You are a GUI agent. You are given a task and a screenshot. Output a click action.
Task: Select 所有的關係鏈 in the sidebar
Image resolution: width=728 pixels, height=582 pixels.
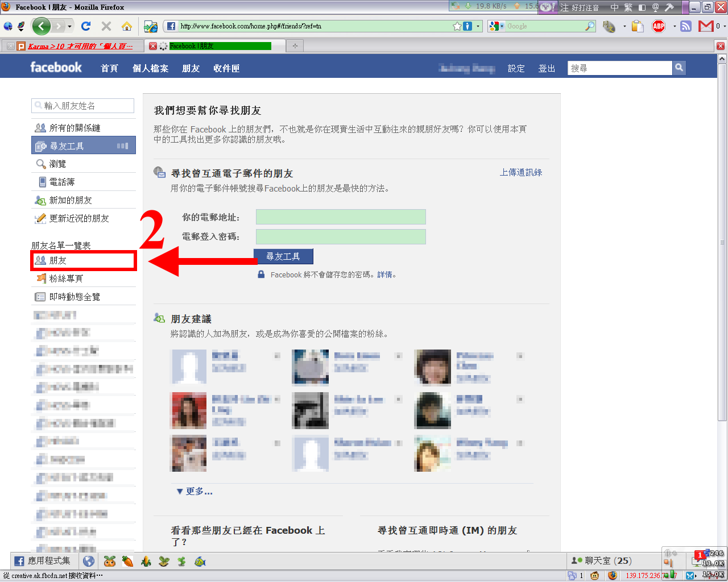click(84, 128)
